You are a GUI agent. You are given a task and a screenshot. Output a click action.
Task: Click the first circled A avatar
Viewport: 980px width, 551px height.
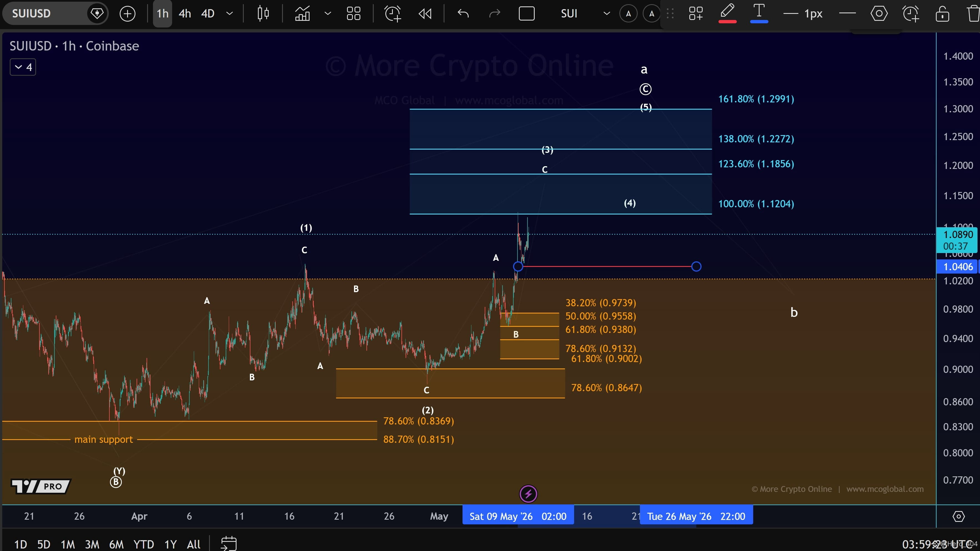click(629, 14)
